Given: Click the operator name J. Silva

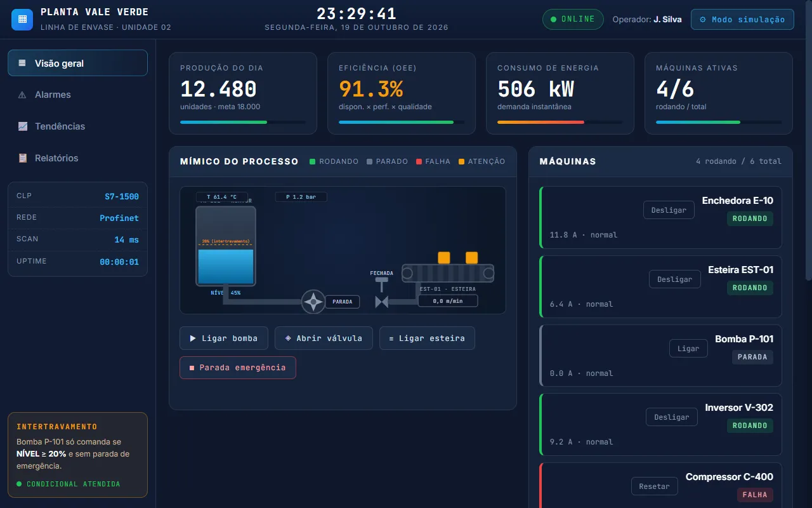Looking at the screenshot, I should (667, 20).
